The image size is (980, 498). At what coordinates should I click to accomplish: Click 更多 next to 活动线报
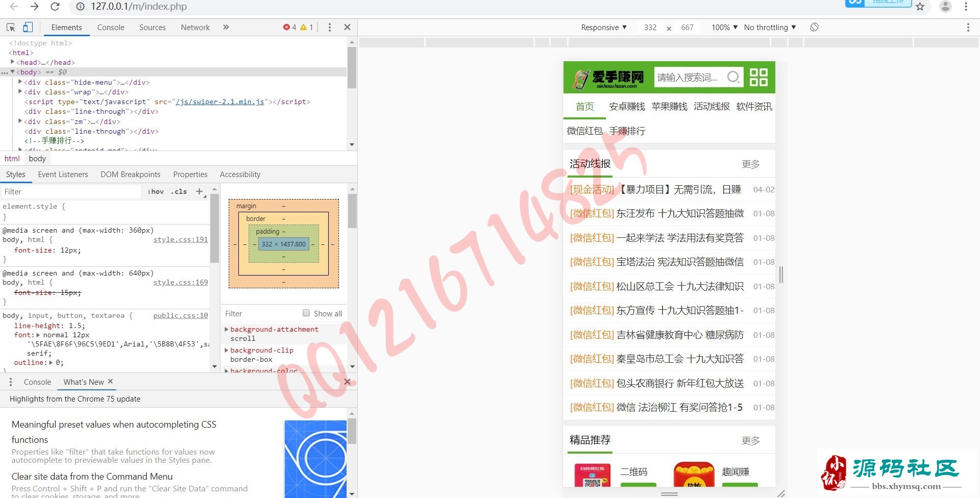[751, 164]
